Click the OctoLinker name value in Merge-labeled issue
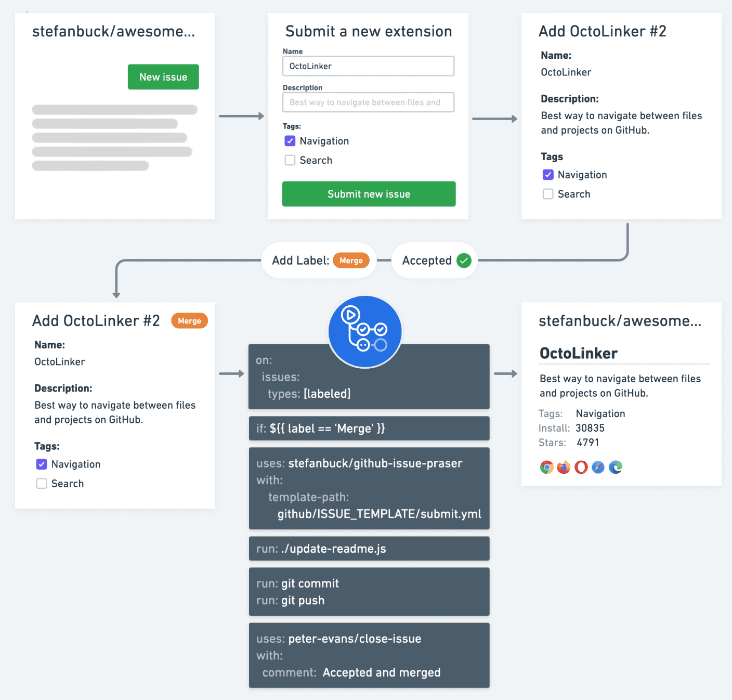The height and width of the screenshot is (700, 732). pos(60,362)
